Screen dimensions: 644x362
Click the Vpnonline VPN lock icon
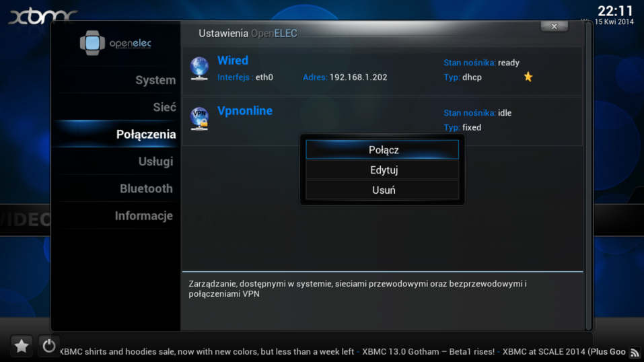coord(199,118)
